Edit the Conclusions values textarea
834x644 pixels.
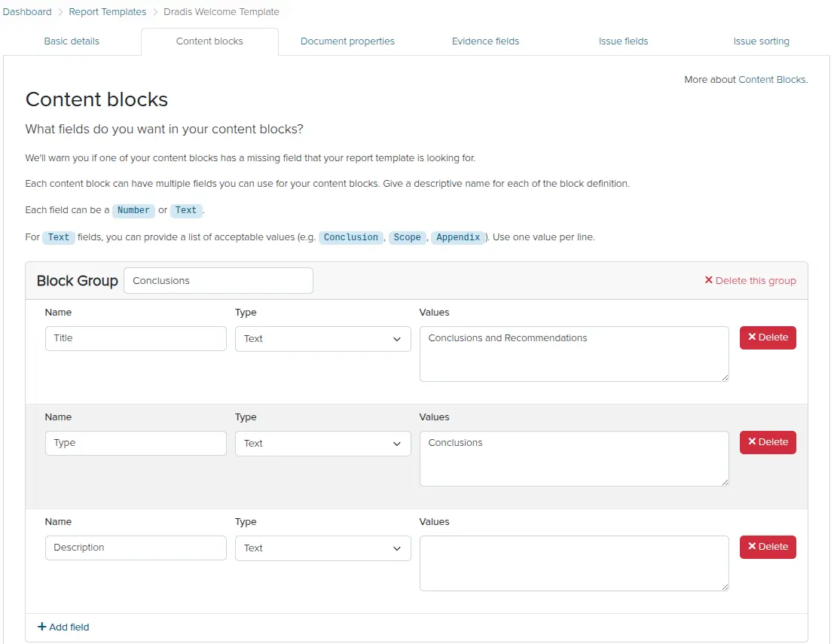(x=574, y=459)
